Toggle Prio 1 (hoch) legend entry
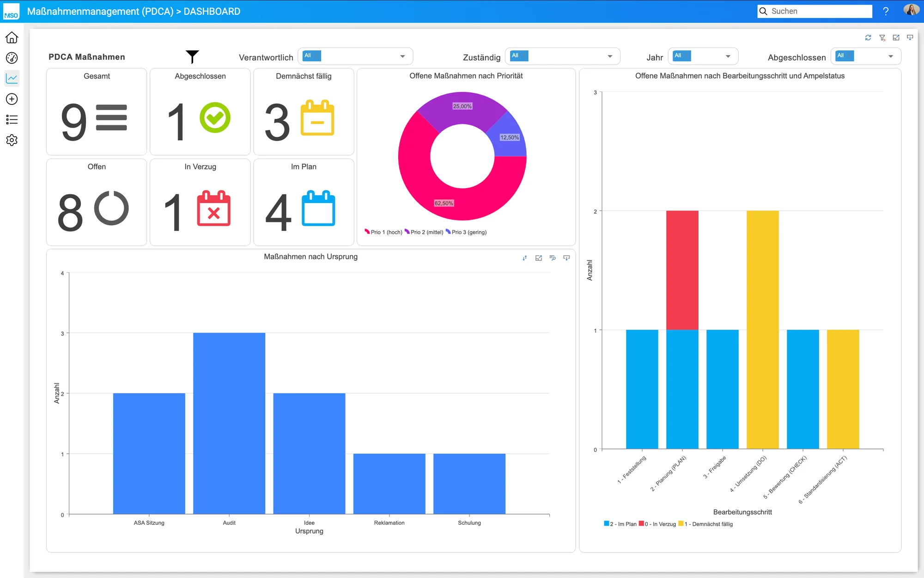 click(383, 232)
